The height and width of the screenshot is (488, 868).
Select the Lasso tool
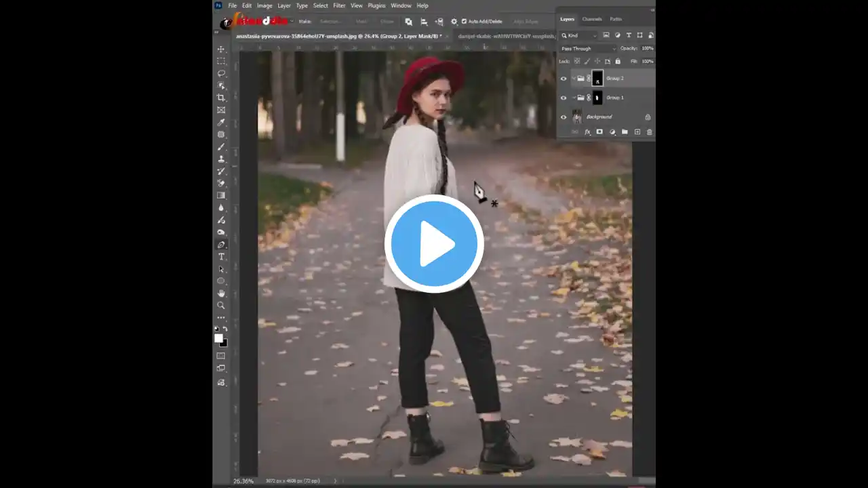pos(221,73)
